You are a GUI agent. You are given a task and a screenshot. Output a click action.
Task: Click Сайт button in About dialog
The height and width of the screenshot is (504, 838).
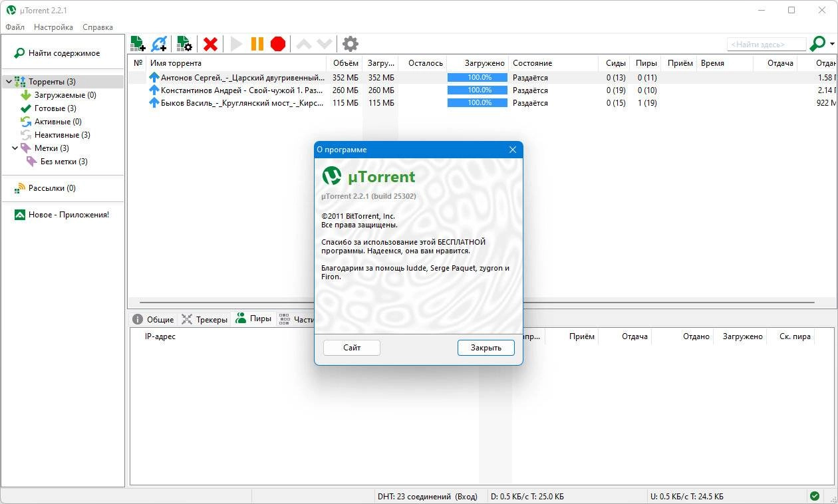(x=352, y=348)
